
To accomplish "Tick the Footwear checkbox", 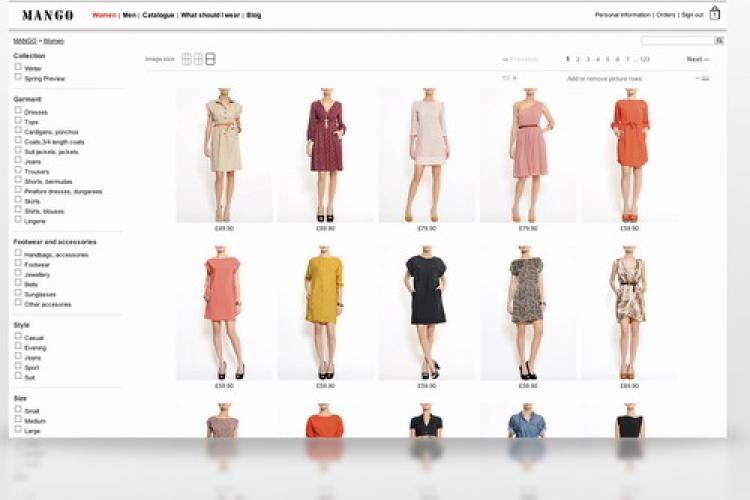I will pyautogui.click(x=18, y=263).
